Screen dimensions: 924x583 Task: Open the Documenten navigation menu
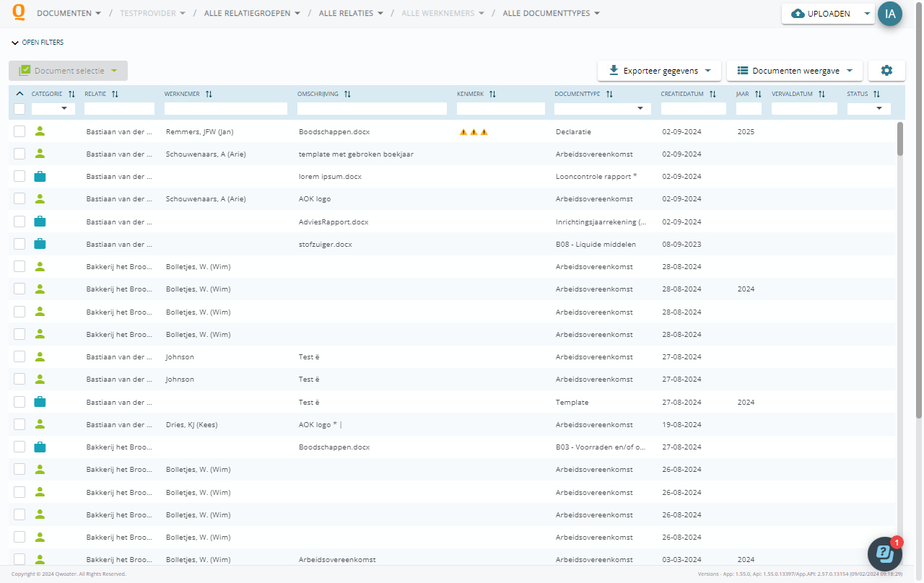click(69, 13)
